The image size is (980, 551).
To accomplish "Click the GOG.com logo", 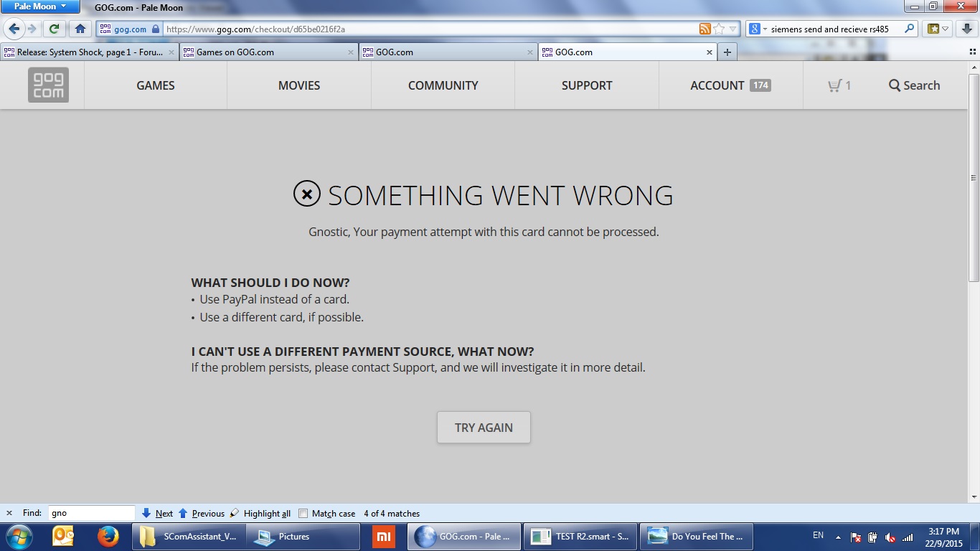I will (x=48, y=85).
